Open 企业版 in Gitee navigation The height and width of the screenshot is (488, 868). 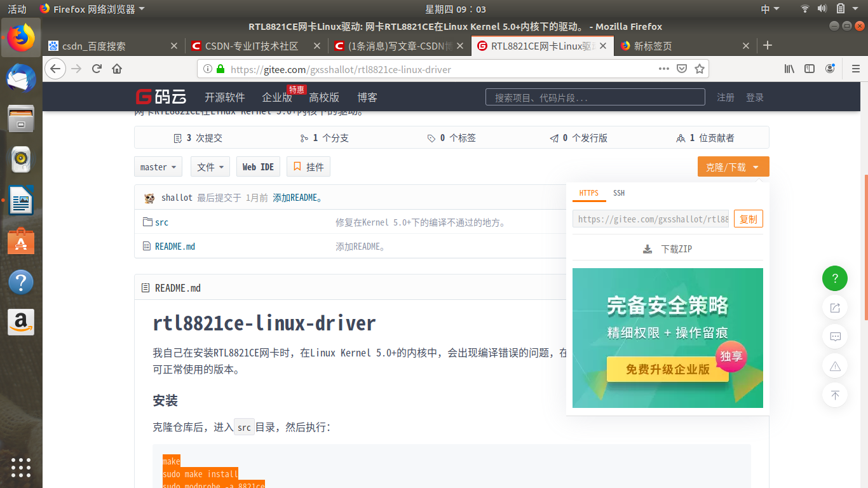tap(277, 97)
